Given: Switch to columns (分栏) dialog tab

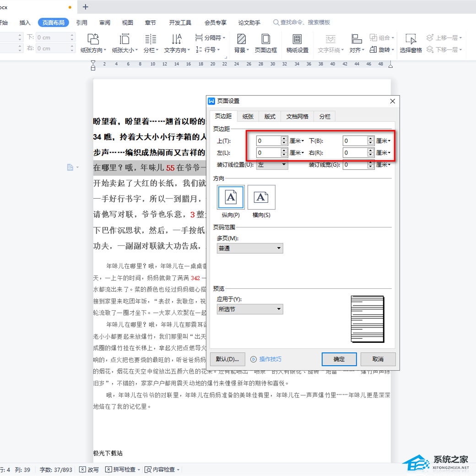Looking at the screenshot, I should pyautogui.click(x=325, y=117).
